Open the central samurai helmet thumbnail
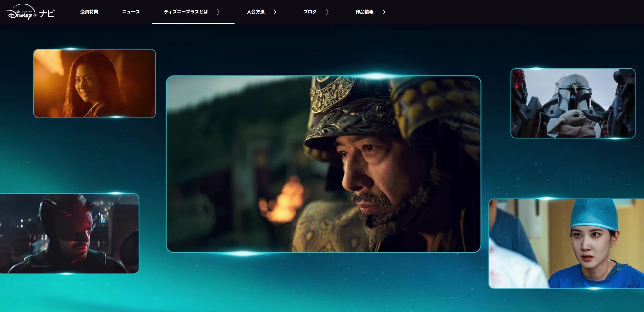644x312 pixels. click(323, 164)
